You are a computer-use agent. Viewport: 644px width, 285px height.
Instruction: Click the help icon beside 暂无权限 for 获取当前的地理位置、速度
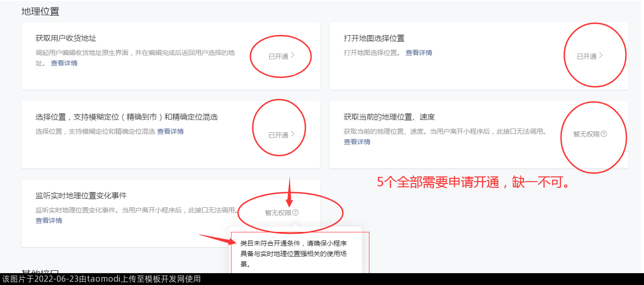point(604,134)
